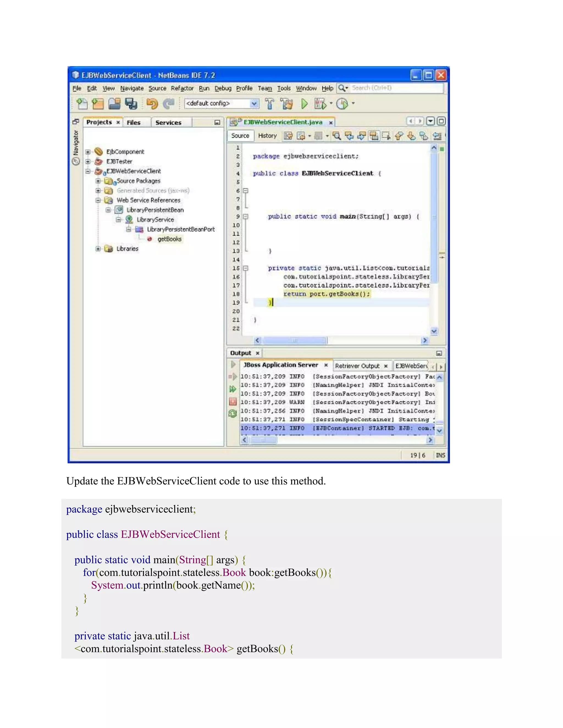This screenshot has width=563, height=728.
Task: Click the Undo arrow icon
Action: pos(152,104)
